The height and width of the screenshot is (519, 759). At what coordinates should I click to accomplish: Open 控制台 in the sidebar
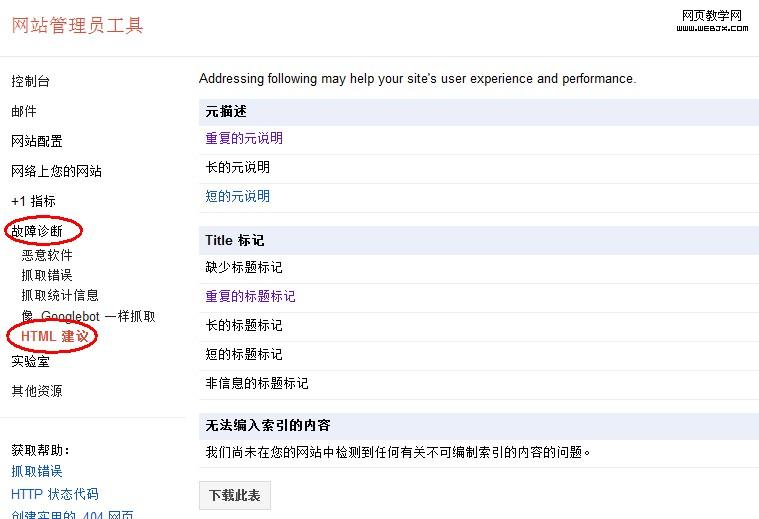tap(30, 81)
